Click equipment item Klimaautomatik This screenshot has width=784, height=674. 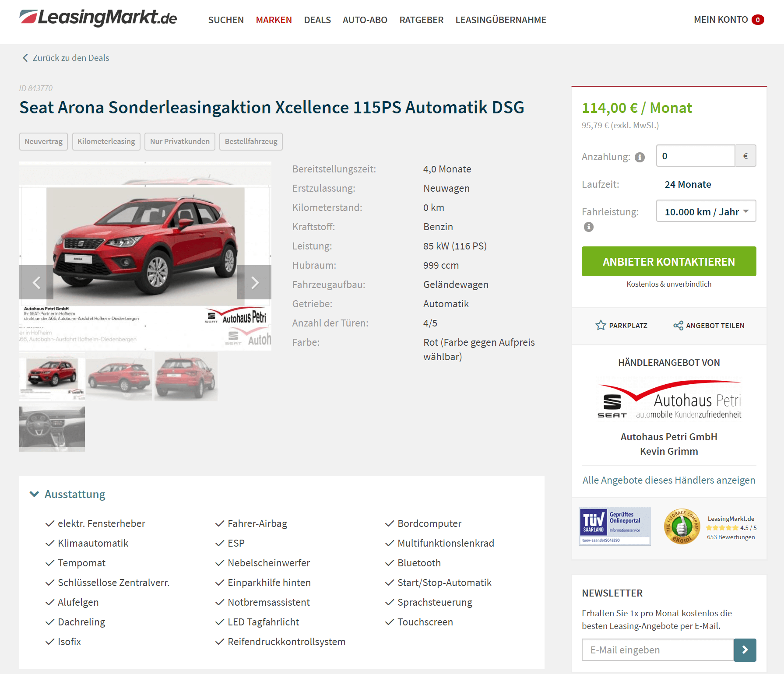coord(93,543)
